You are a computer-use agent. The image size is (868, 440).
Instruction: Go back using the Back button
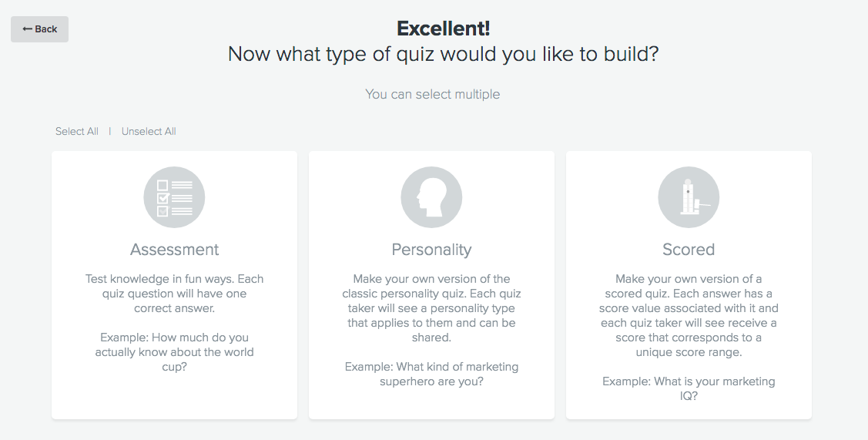click(x=40, y=29)
